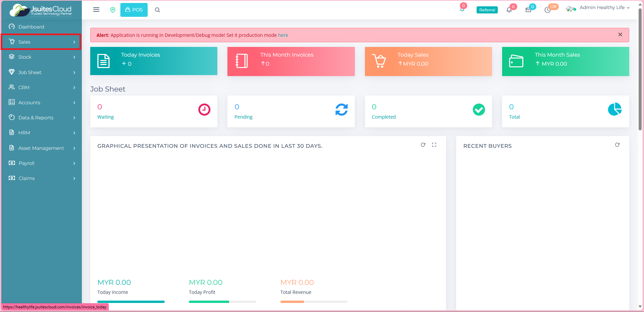Toggle the hamburger sidebar menu icon

tap(96, 10)
